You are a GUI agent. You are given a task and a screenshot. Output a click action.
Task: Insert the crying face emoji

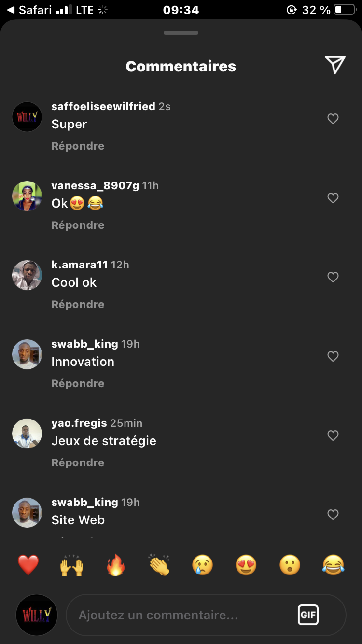coord(203,565)
